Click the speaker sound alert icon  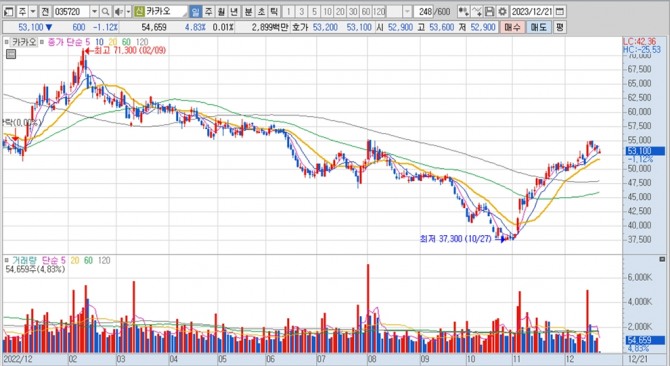pyautogui.click(x=119, y=12)
